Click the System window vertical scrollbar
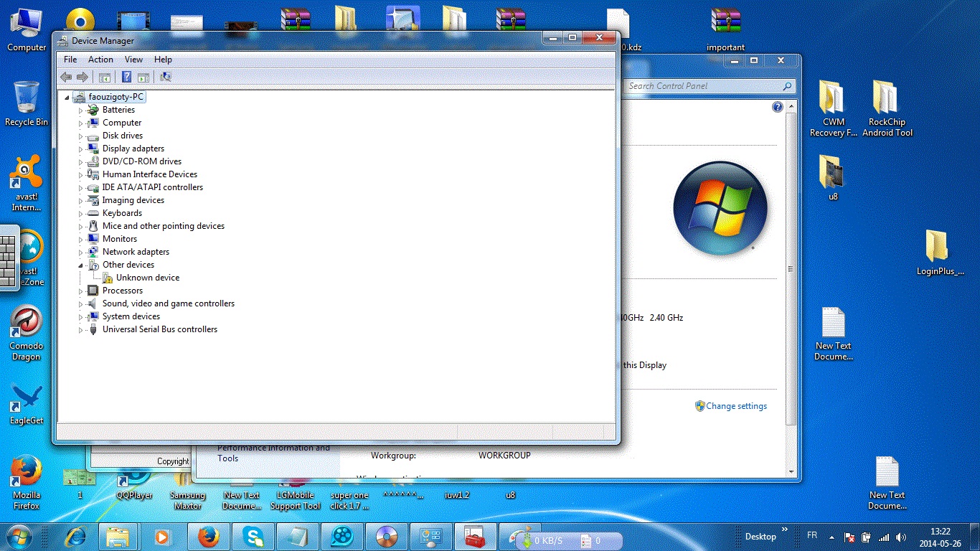 (x=791, y=269)
